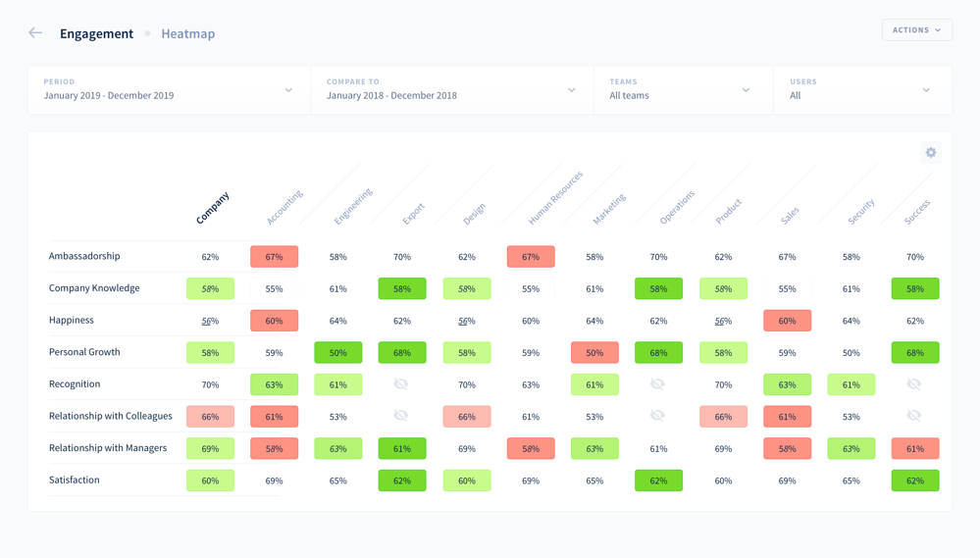The width and height of the screenshot is (980, 558).
Task: Click green 63% Security Relationship with Managers cell
Action: click(x=851, y=448)
